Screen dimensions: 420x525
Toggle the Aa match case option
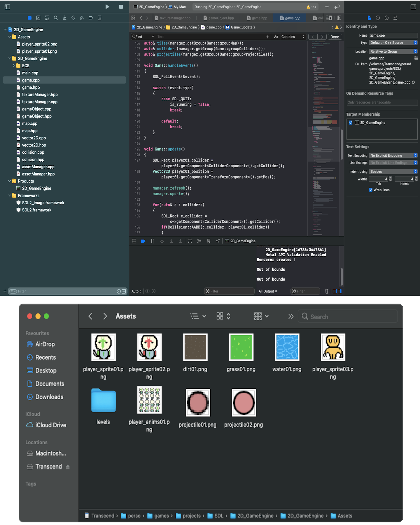(x=276, y=37)
